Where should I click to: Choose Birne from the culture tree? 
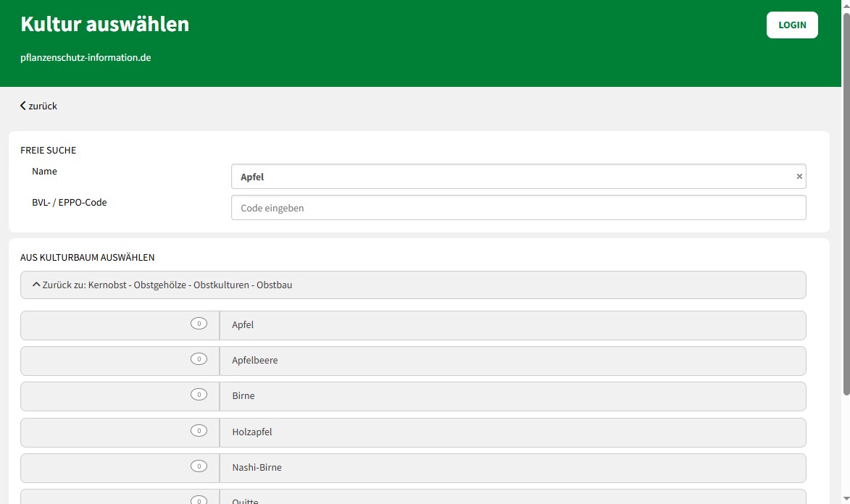(x=512, y=396)
